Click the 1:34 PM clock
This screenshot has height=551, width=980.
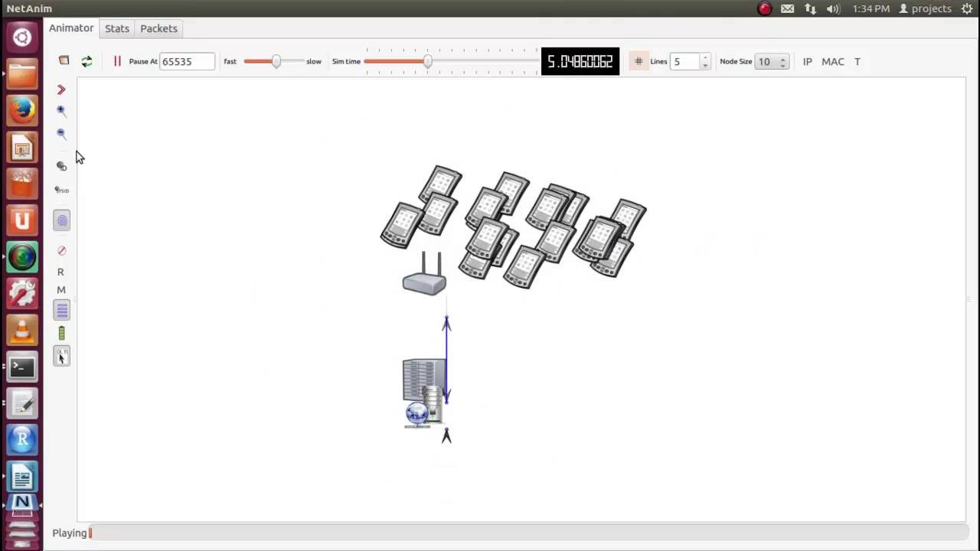[871, 8]
